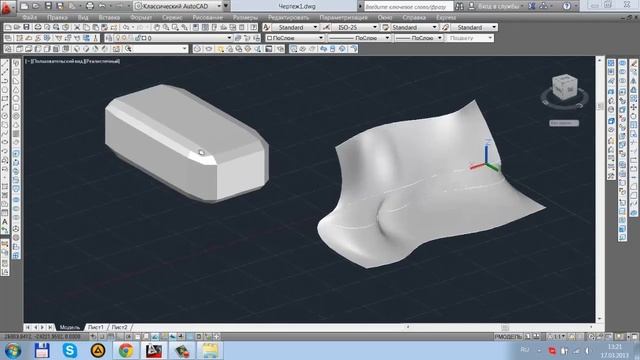Click Save in the Quick Access toolbar

pyautogui.click(x=48, y=6)
